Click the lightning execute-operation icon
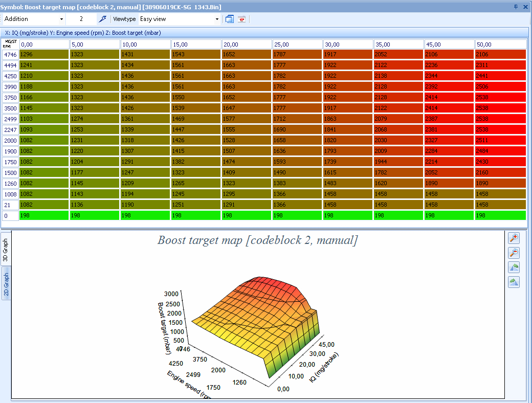Screen dimensions: 532x403 (x=103, y=19)
